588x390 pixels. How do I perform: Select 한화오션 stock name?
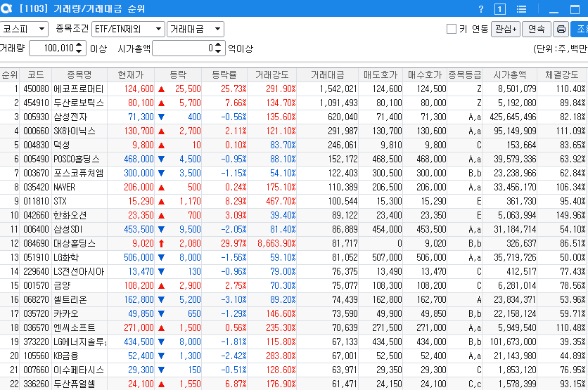pos(70,216)
